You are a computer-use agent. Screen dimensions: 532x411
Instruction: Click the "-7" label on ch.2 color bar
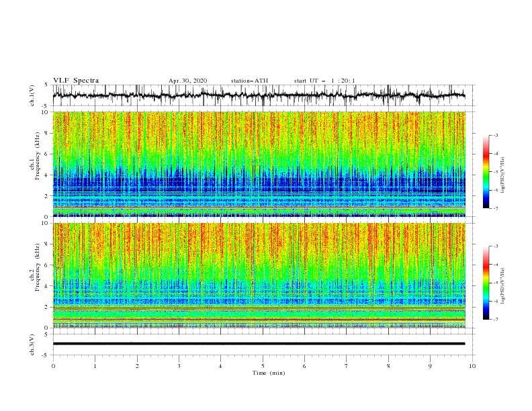pos(496,320)
